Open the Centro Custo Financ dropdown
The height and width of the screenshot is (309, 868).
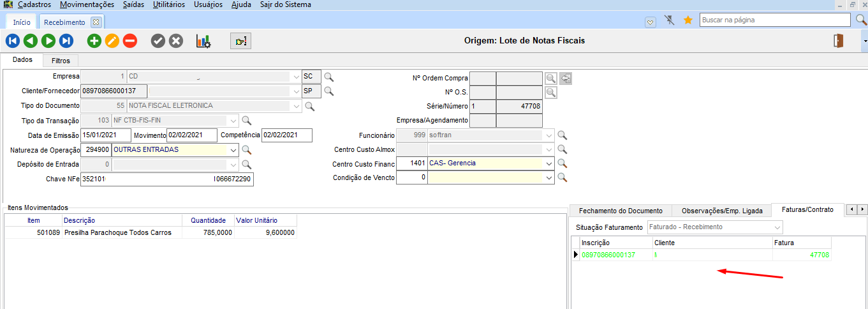click(549, 163)
